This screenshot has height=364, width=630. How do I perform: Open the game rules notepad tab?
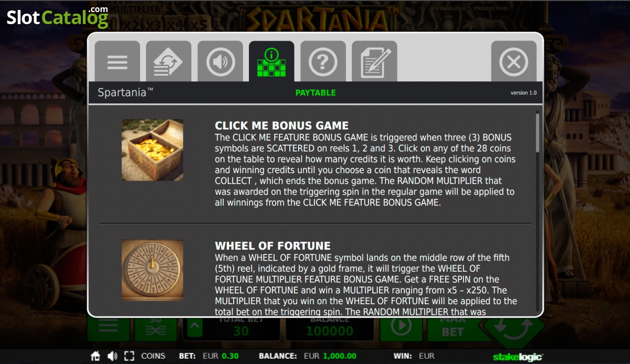374,61
